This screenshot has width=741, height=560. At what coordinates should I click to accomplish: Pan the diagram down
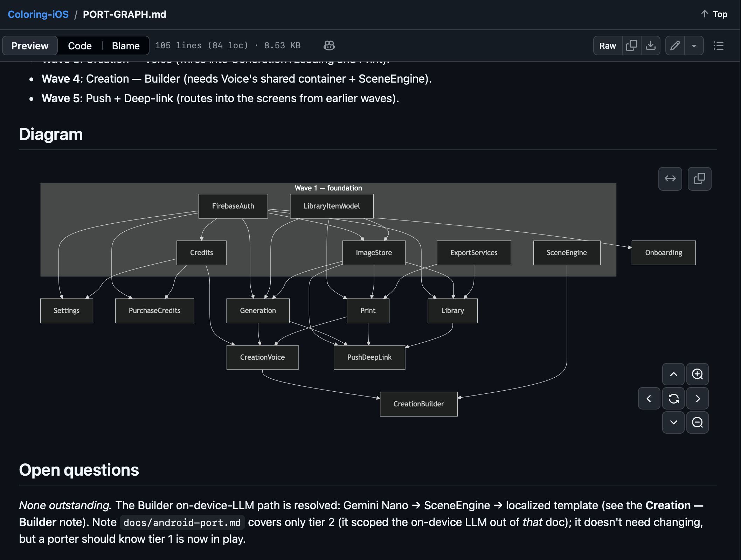pyautogui.click(x=673, y=422)
